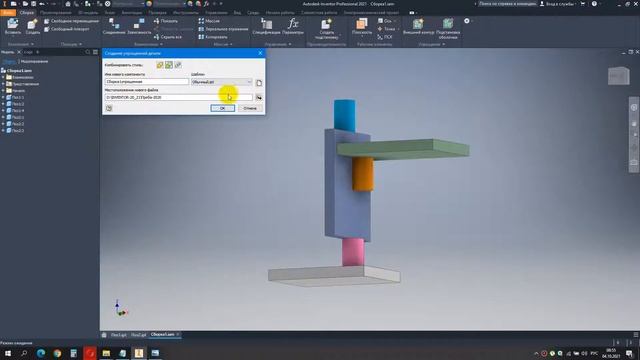Click Hide All (Скрыть все) relationships

click(167, 37)
